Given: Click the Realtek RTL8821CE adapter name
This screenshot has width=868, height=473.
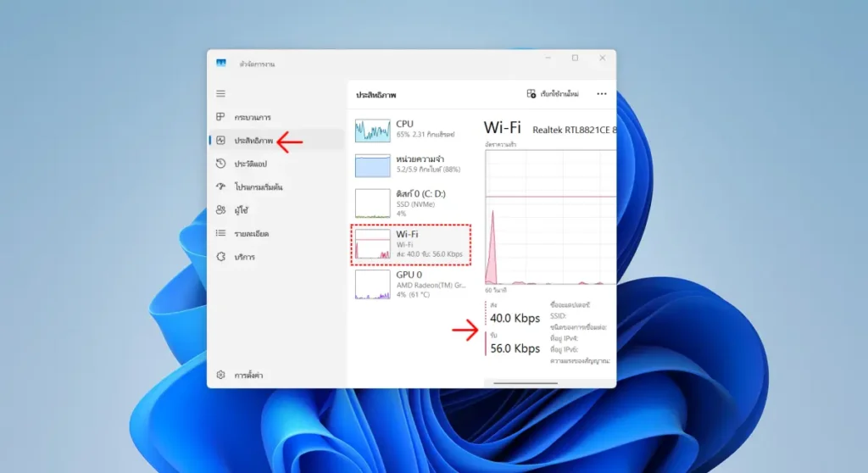Looking at the screenshot, I should click(574, 130).
